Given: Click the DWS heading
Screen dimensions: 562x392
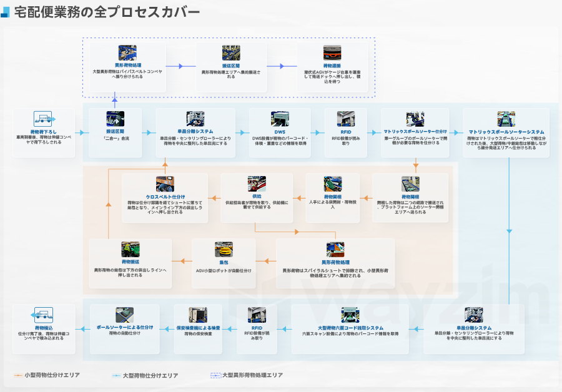Looking at the screenshot, I should (280, 132).
